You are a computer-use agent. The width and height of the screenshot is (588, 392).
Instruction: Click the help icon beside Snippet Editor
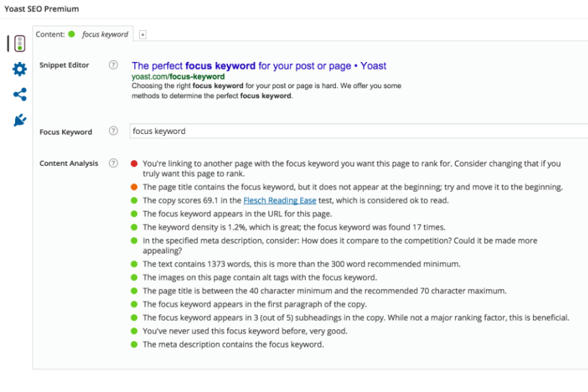pyautogui.click(x=113, y=65)
